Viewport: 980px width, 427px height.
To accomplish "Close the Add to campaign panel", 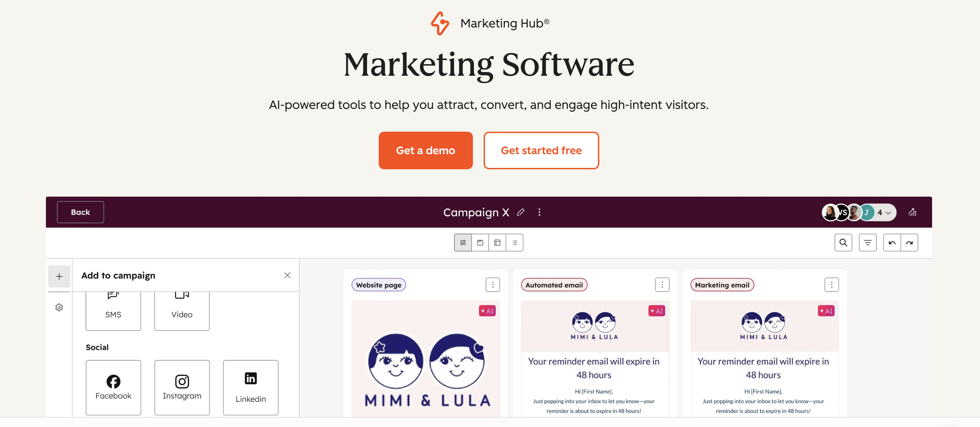I will tap(287, 275).
